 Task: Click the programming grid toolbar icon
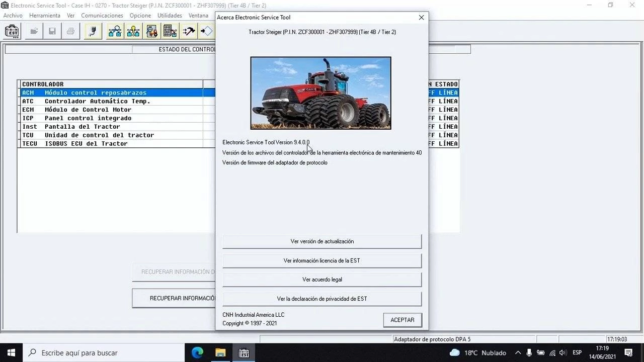[170, 31]
